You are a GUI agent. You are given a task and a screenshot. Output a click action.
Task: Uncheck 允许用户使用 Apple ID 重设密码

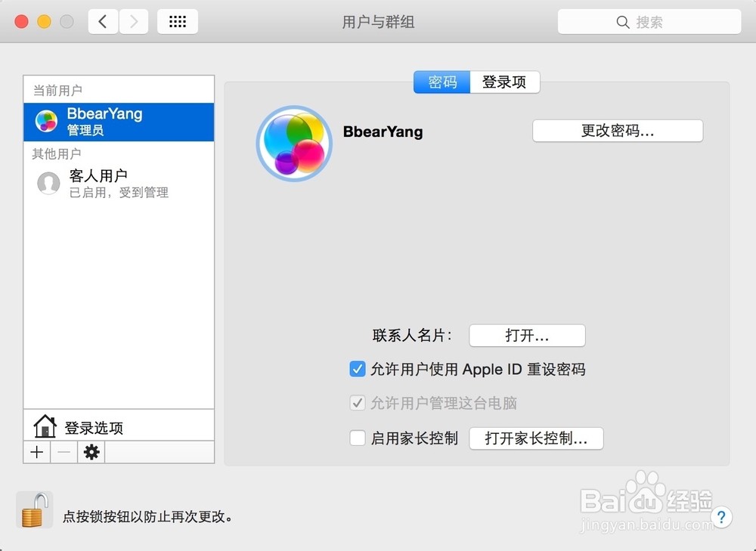(357, 369)
